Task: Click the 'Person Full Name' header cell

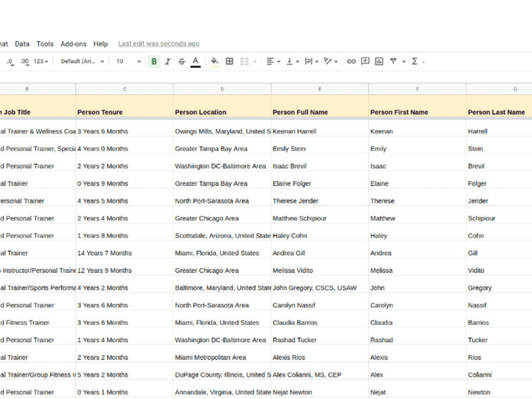Action: [x=320, y=107]
